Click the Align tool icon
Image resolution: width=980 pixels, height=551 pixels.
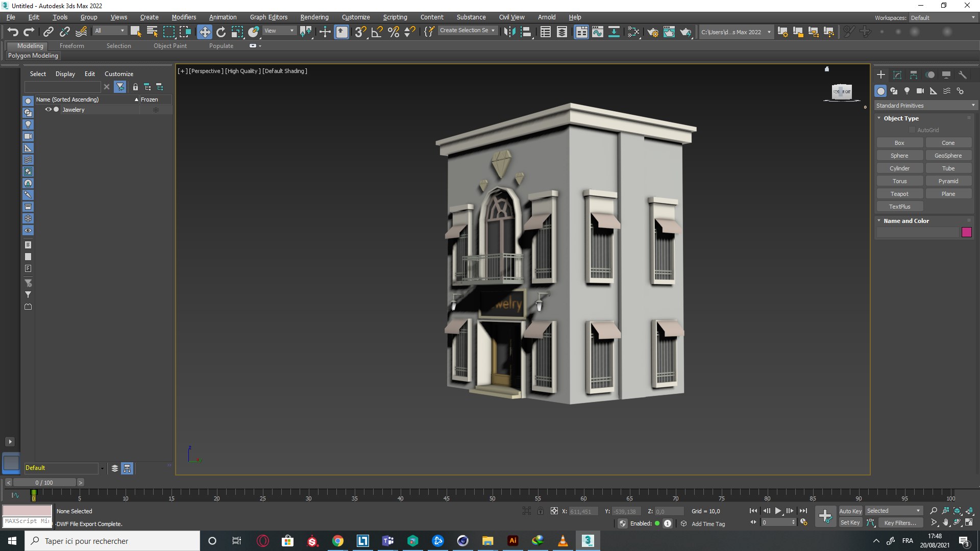coord(526,32)
